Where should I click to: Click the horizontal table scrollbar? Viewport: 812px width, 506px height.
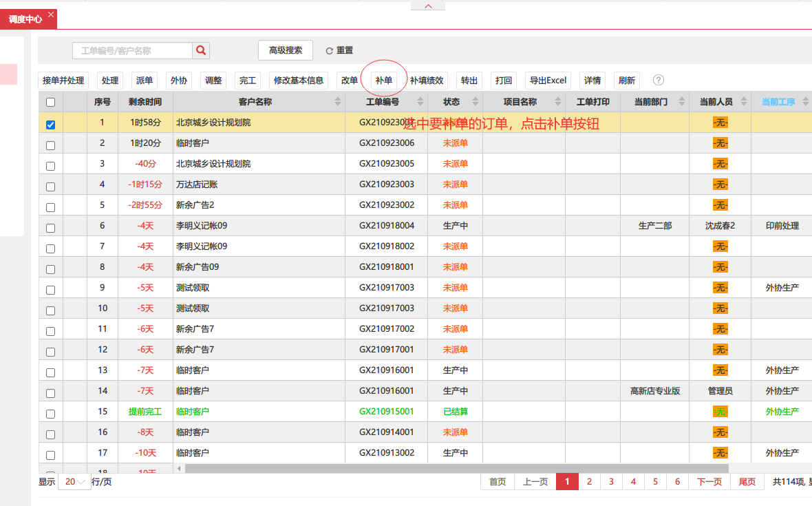[457, 468]
